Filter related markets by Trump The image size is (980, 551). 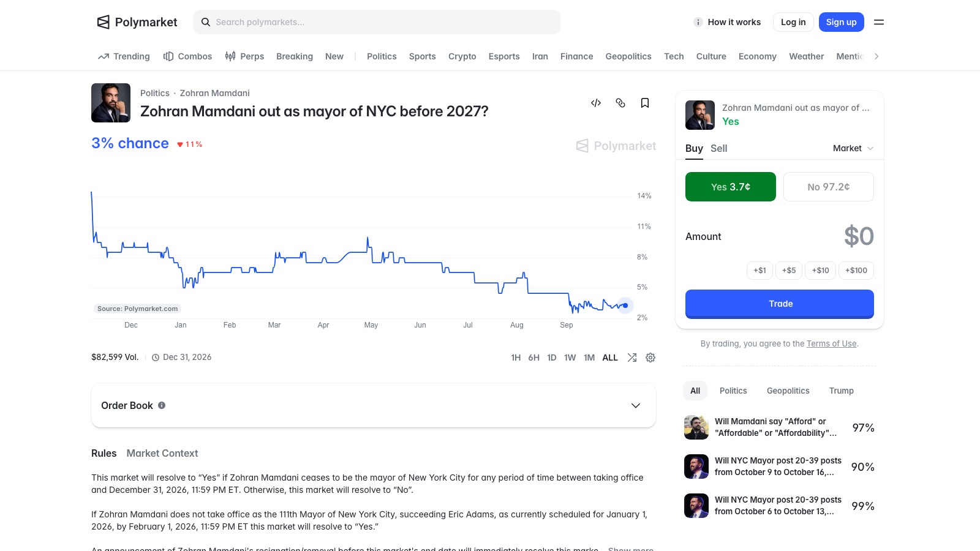(842, 391)
